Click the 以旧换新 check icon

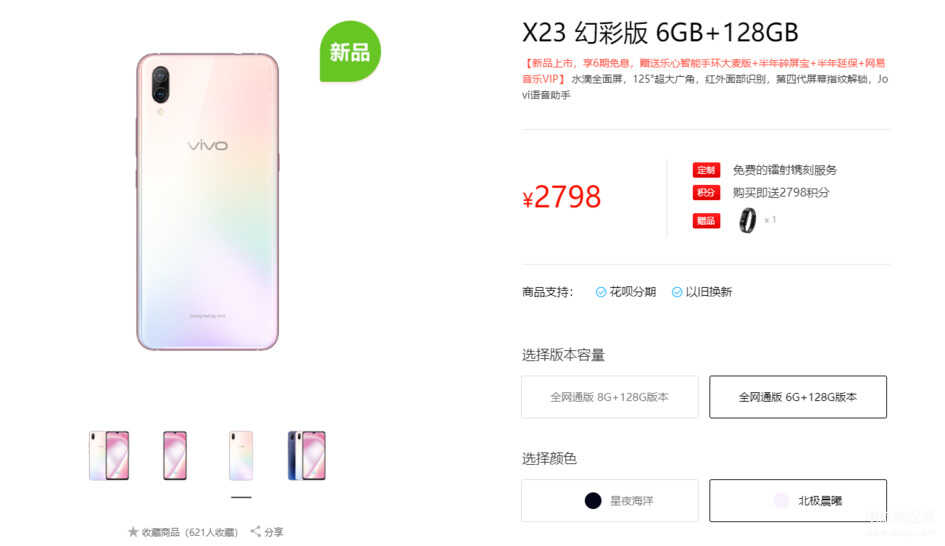coord(677,292)
